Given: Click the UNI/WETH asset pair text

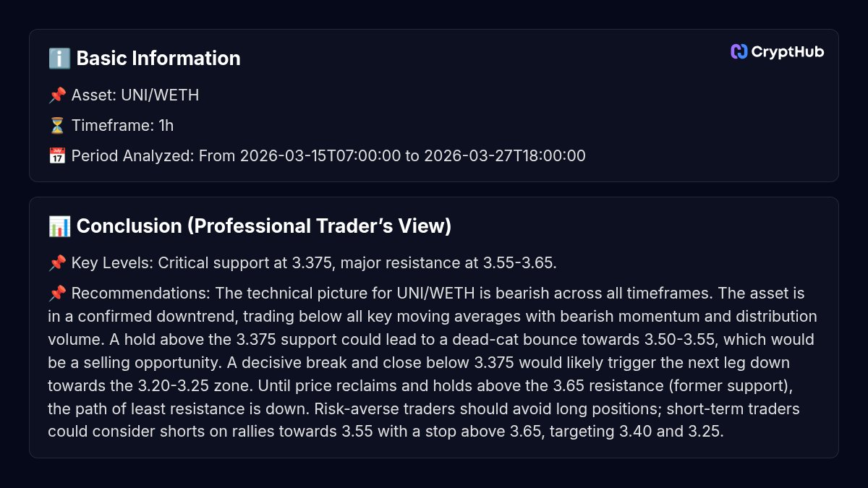Looking at the screenshot, I should (x=160, y=95).
